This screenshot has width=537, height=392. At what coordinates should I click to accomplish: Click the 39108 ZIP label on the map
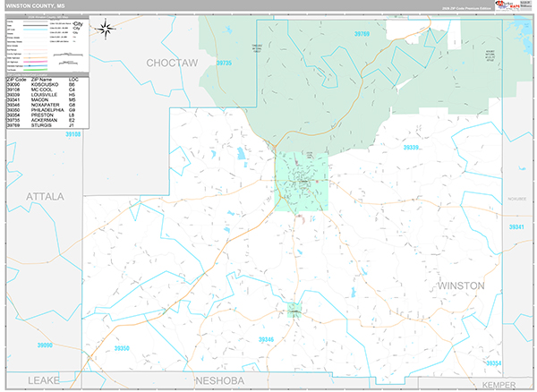(x=73, y=134)
